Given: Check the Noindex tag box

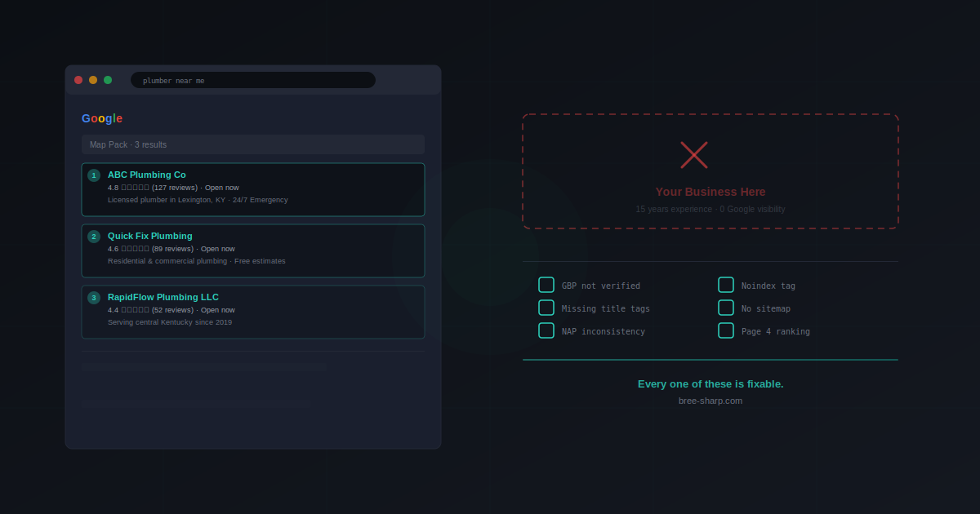Looking at the screenshot, I should tap(726, 285).
